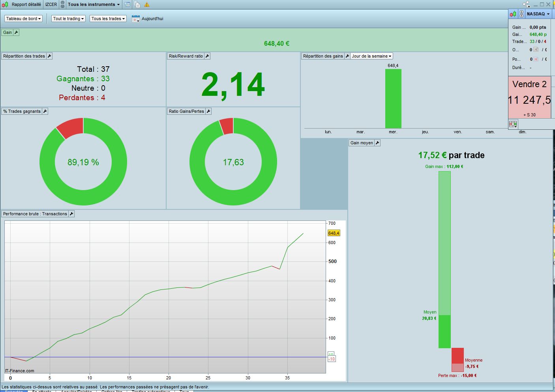This screenshot has width=555, height=392.
Task: Click the warning triangle icon
Action: [147, 5]
